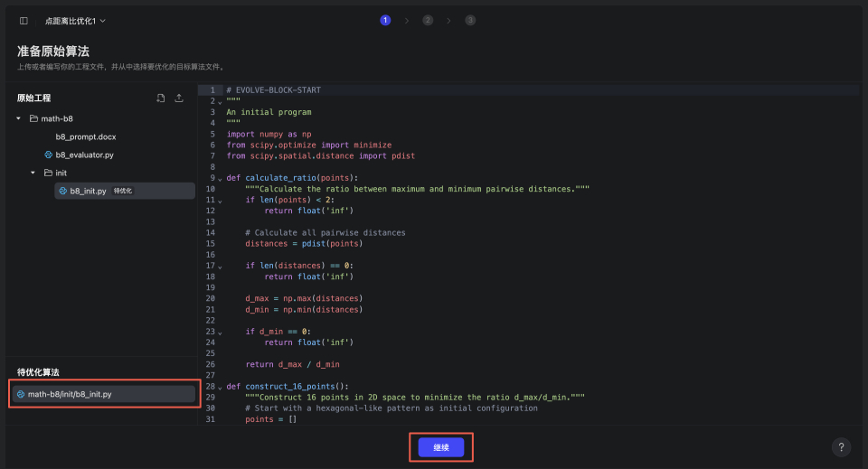Click the math-b8 folder icon
868x469 pixels.
click(33, 118)
